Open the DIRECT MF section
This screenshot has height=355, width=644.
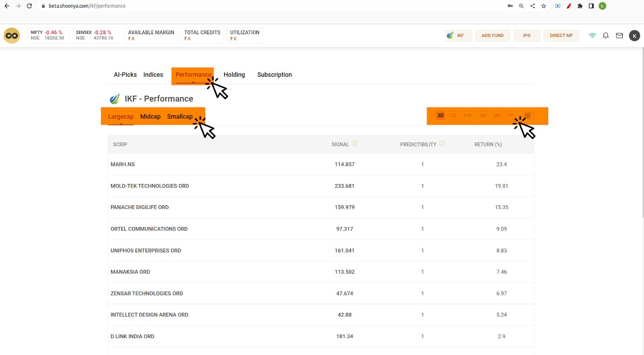tap(561, 35)
